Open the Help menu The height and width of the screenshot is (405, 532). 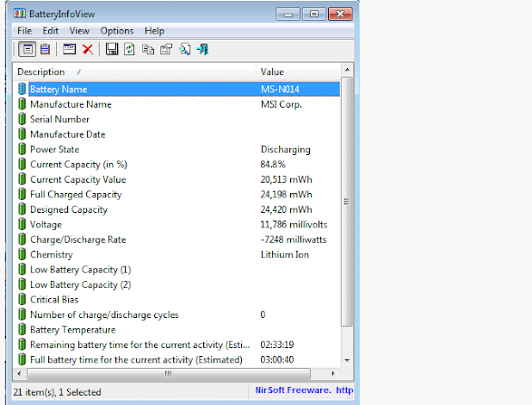pyautogui.click(x=154, y=30)
